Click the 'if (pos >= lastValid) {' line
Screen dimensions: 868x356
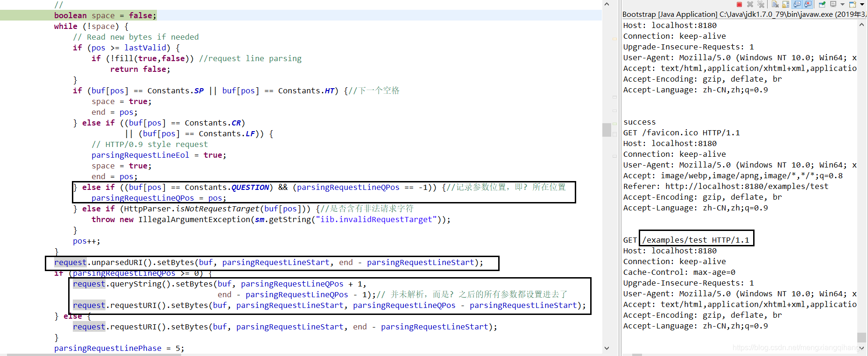pos(126,48)
